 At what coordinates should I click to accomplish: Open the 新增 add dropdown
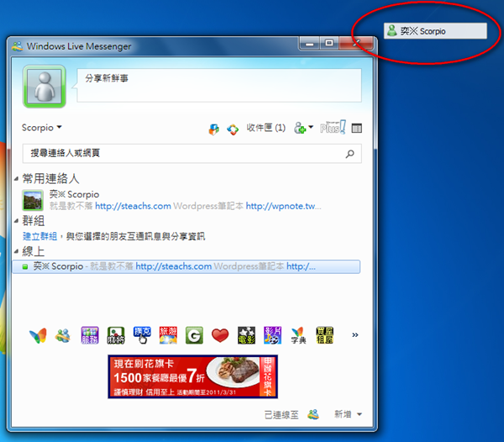[x=348, y=414]
